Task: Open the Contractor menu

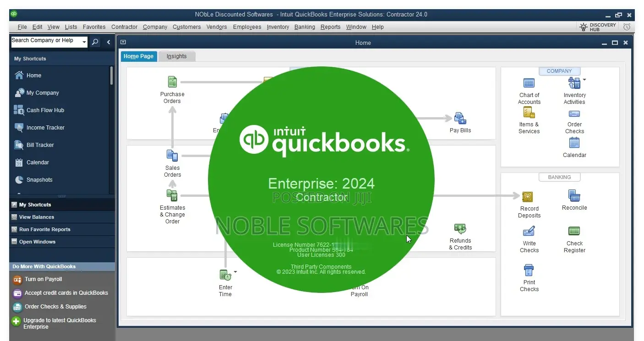Action: coord(124,27)
